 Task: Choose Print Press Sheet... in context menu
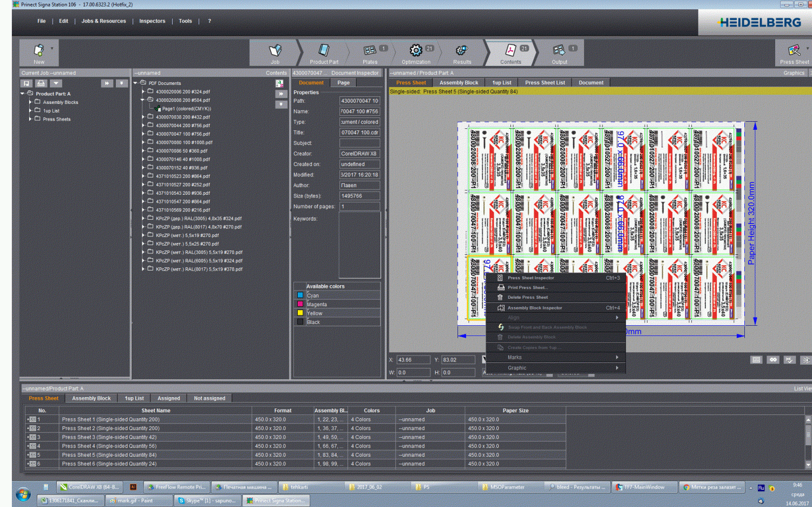pos(555,287)
